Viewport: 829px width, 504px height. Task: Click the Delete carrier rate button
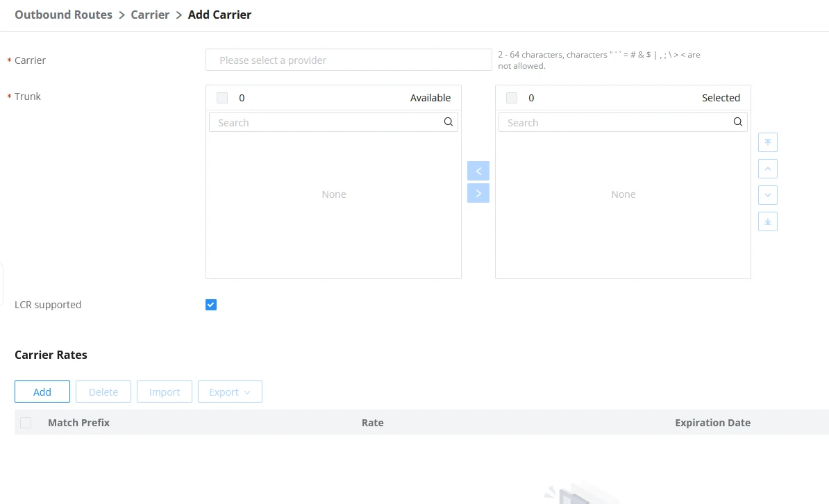[103, 392]
